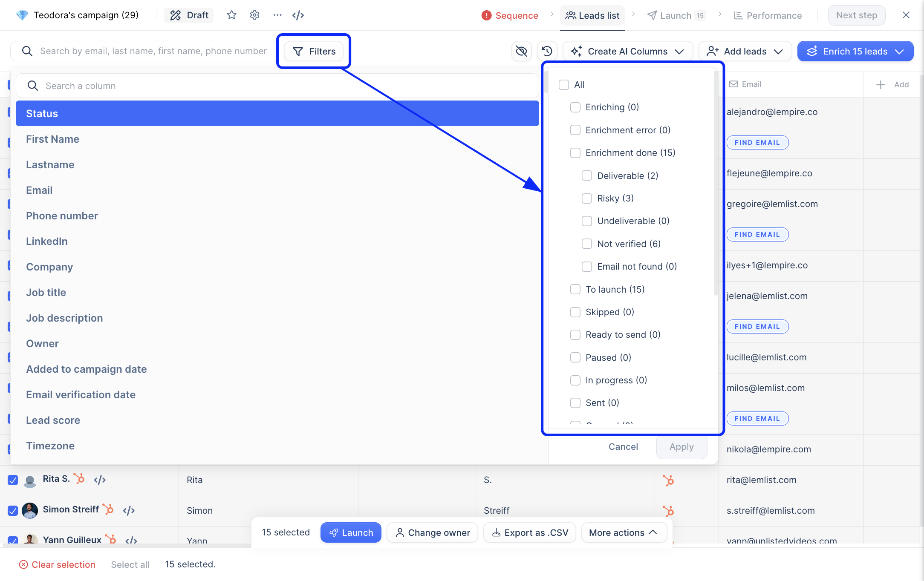Screen dimensions: 924x581
Task: Uncheck Rita S. row checkbox
Action: [x=13, y=480]
